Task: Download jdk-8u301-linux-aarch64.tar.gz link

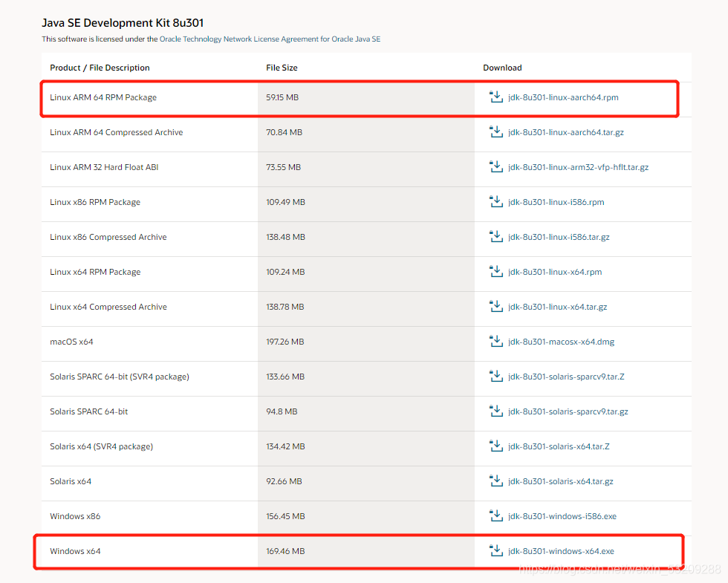Action: tap(566, 132)
